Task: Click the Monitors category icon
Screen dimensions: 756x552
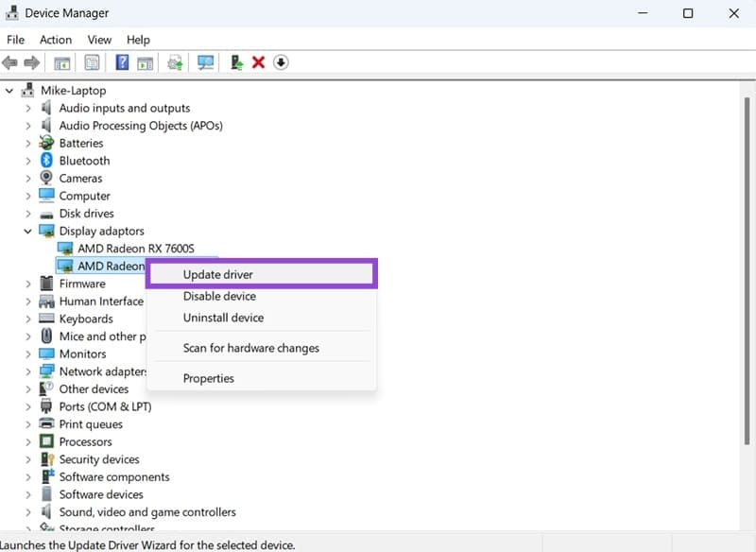Action: (47, 354)
